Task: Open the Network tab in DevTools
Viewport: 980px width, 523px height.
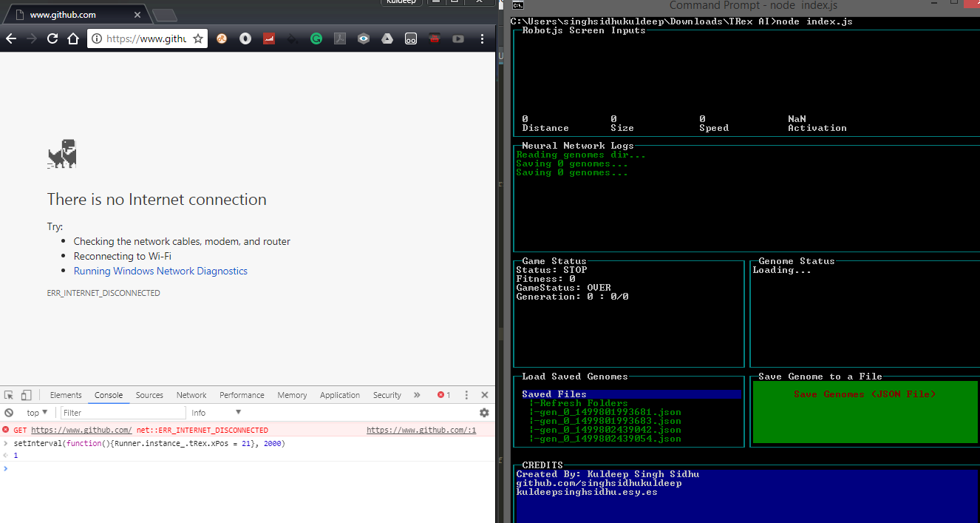Action: click(x=191, y=395)
